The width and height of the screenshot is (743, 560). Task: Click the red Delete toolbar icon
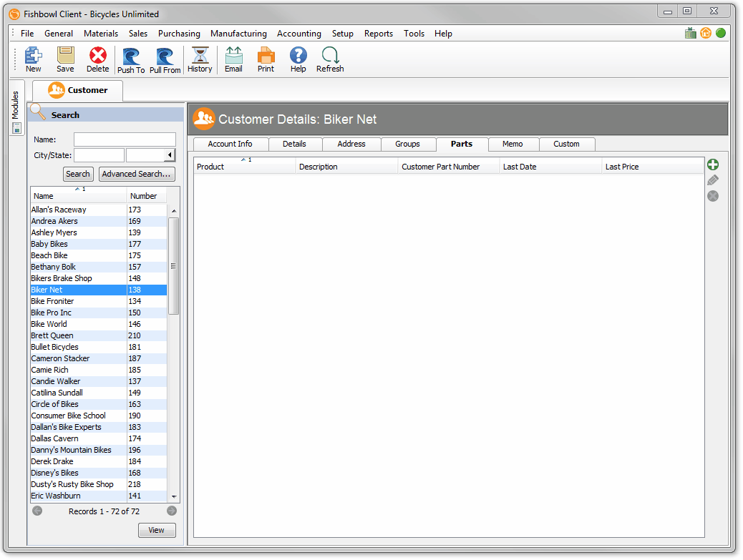(97, 59)
